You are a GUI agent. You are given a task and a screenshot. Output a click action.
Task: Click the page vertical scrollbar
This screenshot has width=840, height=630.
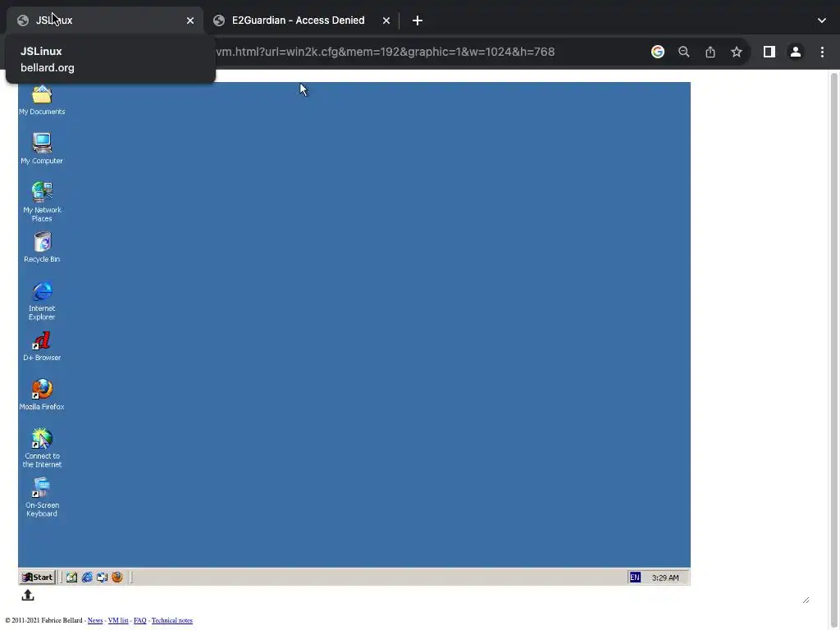[833, 348]
